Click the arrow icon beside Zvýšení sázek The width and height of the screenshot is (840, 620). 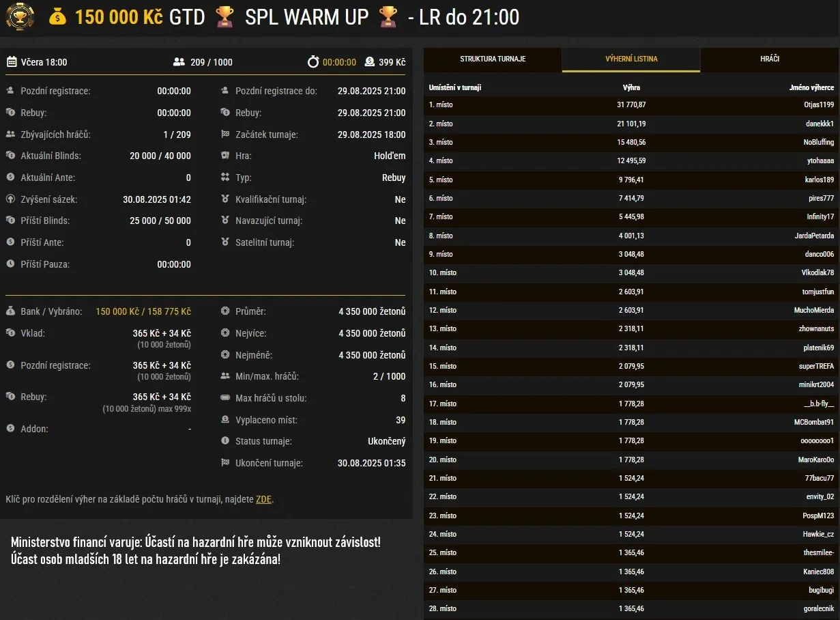[10, 199]
